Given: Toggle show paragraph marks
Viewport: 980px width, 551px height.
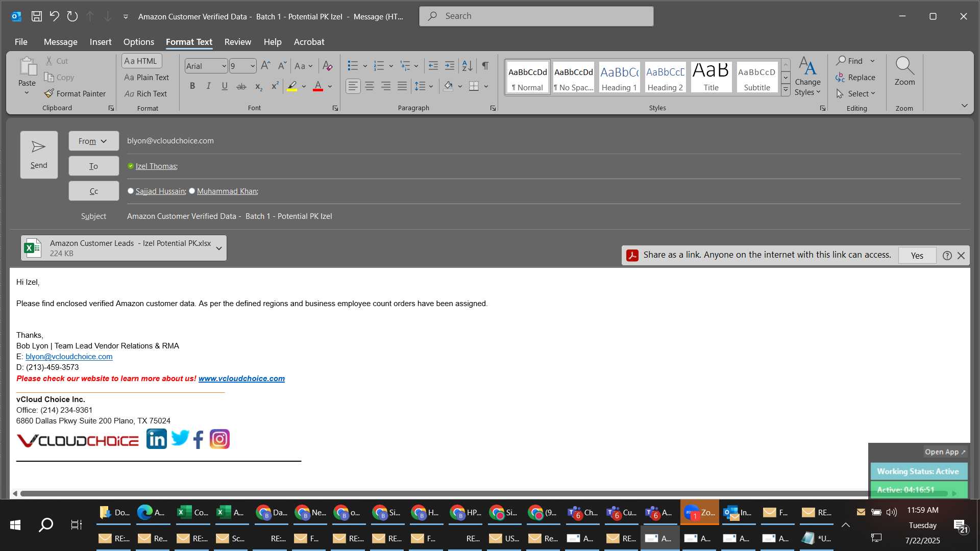Looking at the screenshot, I should point(485,66).
